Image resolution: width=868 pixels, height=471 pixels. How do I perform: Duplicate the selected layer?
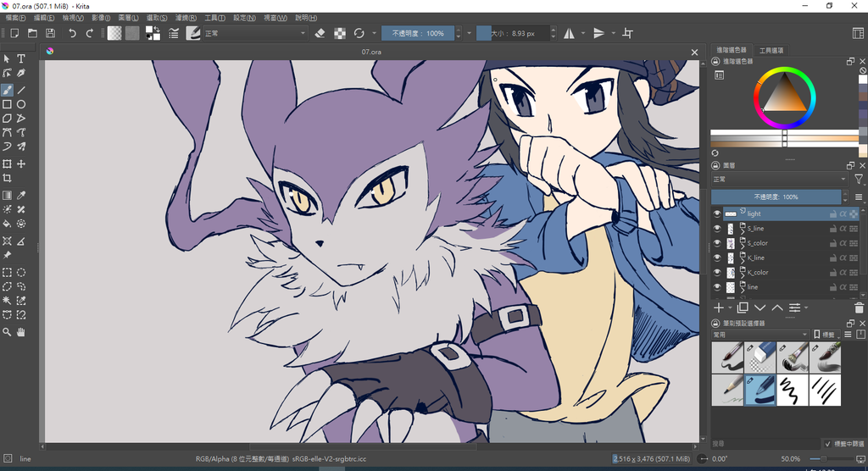743,308
